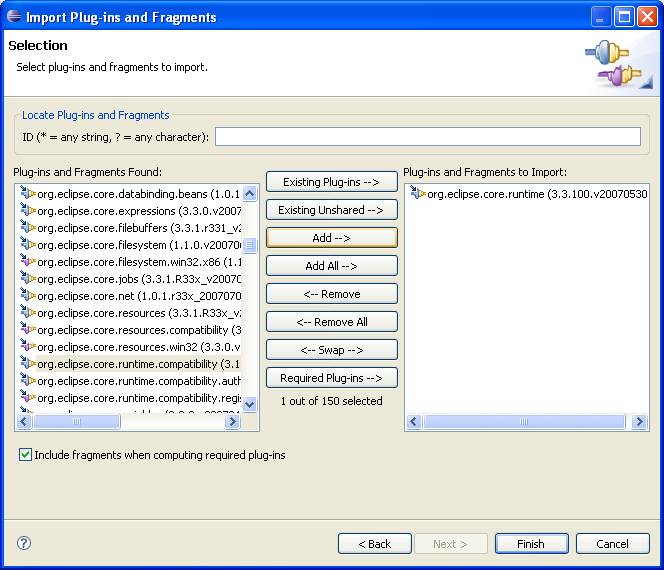Click the org.eclipse.core.jobs plug-in icon

tap(28, 279)
